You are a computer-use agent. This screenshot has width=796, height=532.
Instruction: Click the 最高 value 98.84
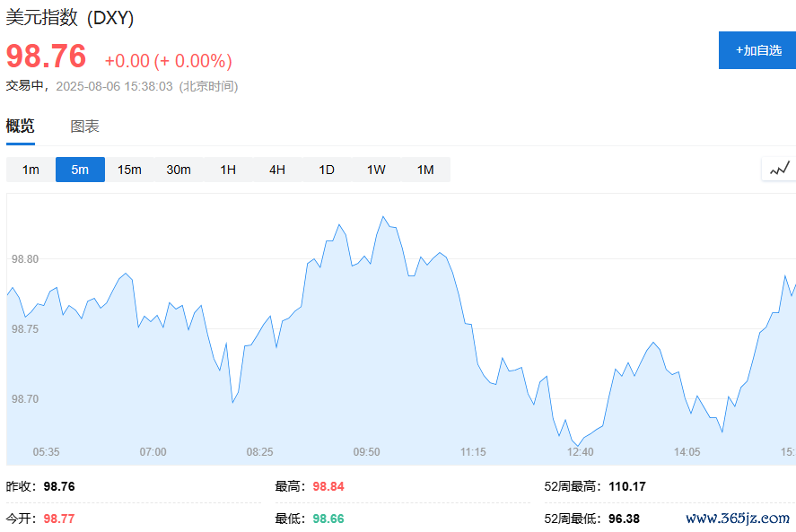point(328,486)
